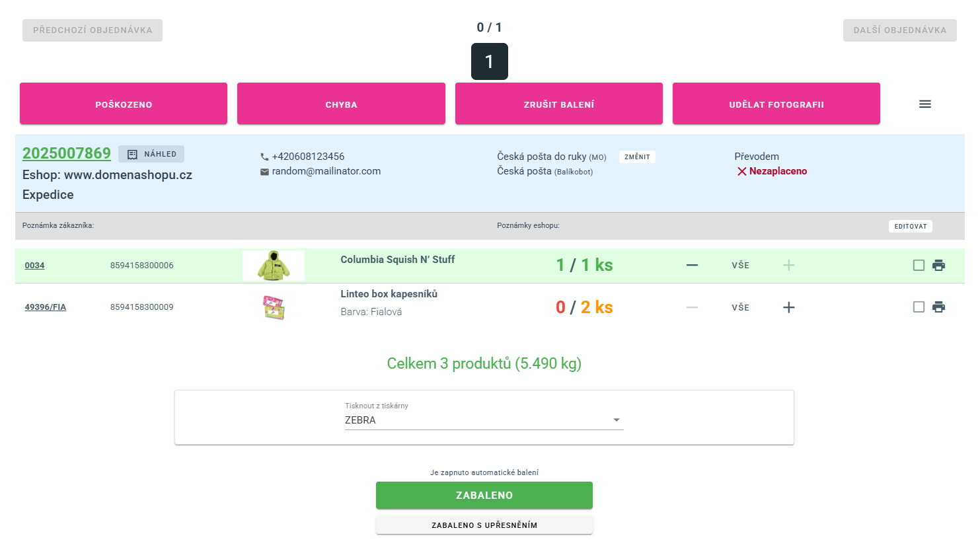
Task: Click the envelope icon next to email
Action: tap(264, 172)
